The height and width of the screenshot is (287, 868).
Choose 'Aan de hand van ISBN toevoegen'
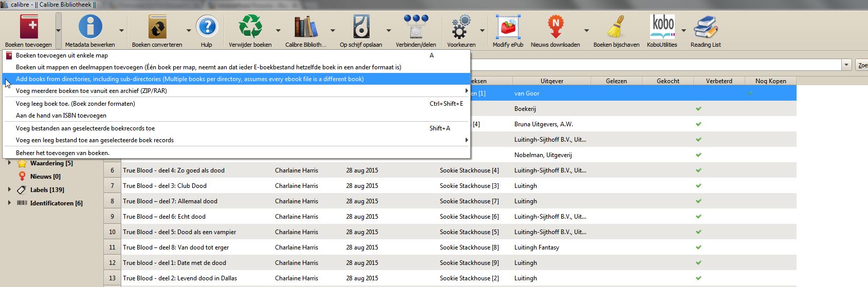pyautogui.click(x=61, y=116)
